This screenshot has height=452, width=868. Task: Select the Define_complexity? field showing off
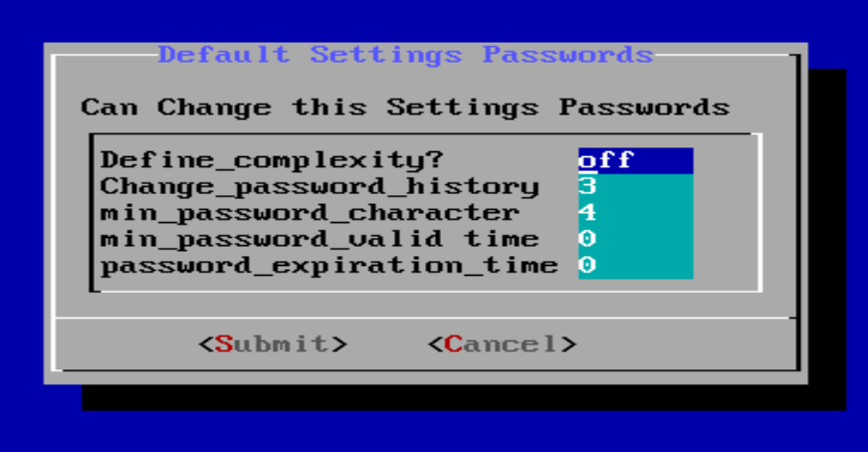click(635, 160)
